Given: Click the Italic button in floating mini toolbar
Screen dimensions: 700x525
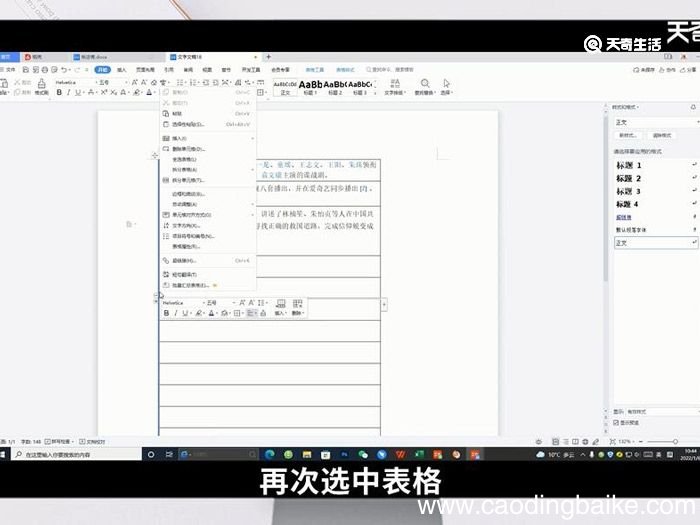Looking at the screenshot, I should click(x=175, y=313).
